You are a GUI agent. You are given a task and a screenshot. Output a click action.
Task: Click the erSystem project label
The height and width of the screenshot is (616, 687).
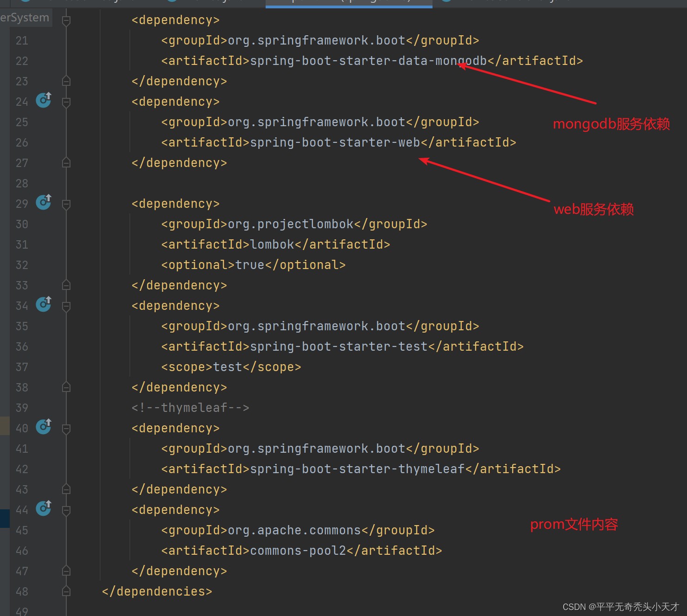(x=25, y=18)
